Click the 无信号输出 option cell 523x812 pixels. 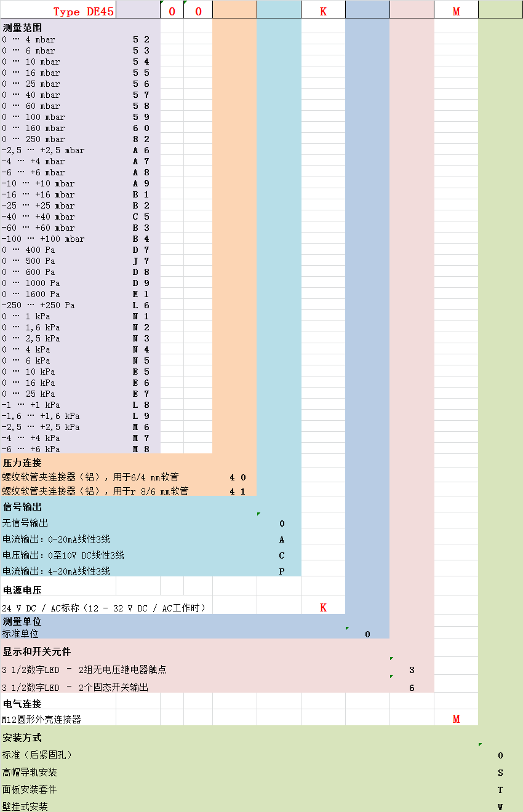pyautogui.click(x=25, y=523)
